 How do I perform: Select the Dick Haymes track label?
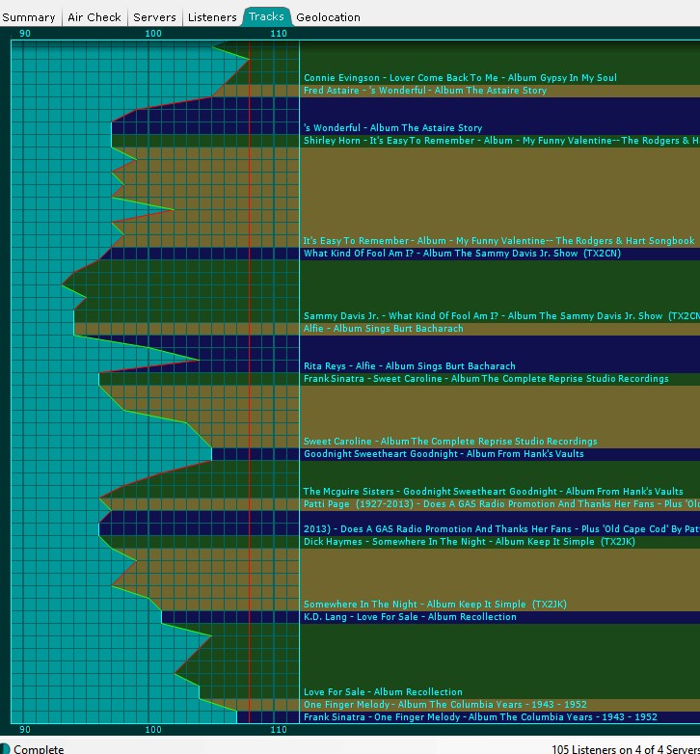469,542
